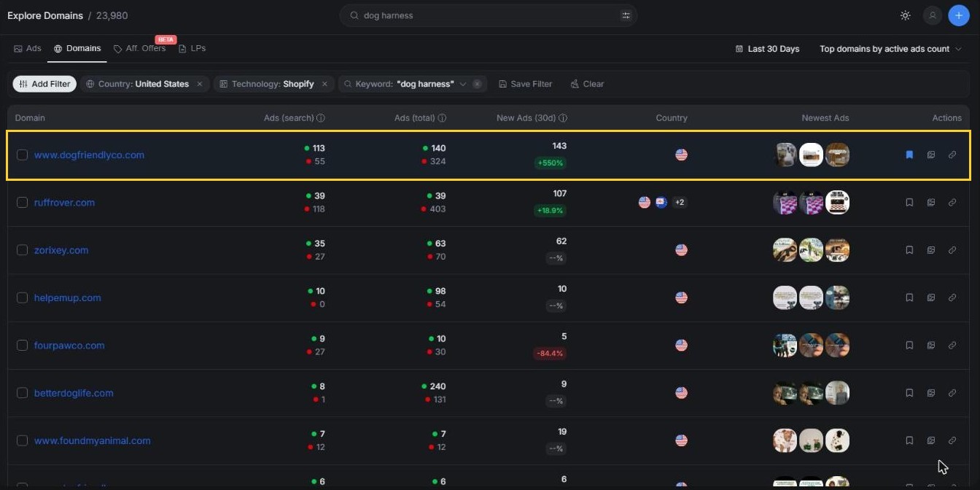Screen dimensions: 980x490
Task: Remove the Country: United States filter
Action: pos(200,84)
